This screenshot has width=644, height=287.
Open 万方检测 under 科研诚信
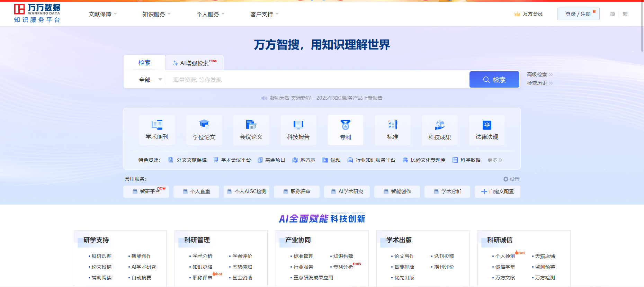coord(545,278)
